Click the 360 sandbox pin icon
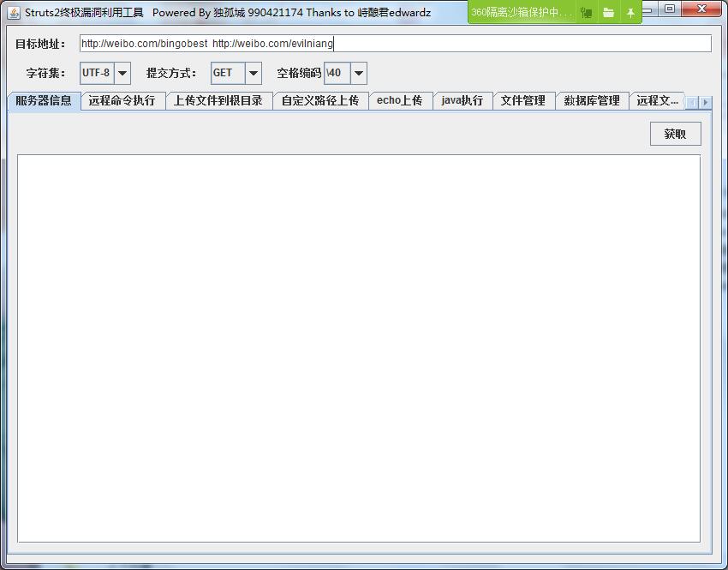 (630, 13)
